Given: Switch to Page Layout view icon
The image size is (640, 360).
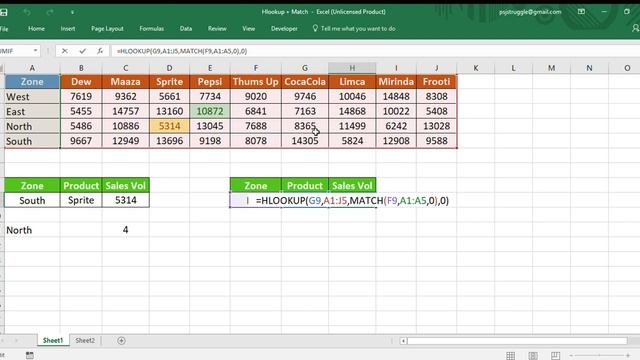Looking at the screenshot, I should [533, 356].
